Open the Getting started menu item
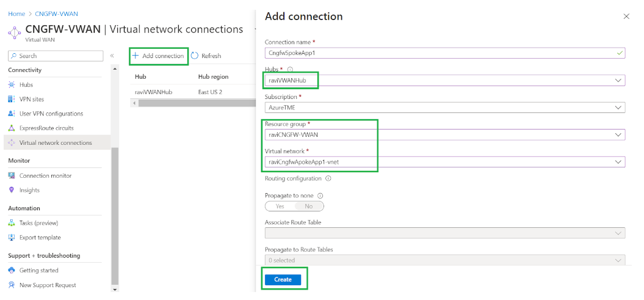 click(38, 270)
